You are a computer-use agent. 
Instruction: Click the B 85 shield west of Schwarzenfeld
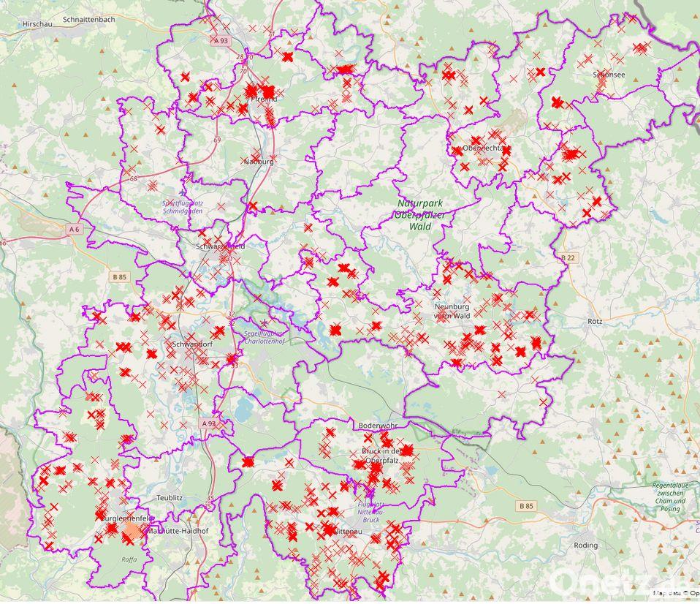[x=119, y=276]
